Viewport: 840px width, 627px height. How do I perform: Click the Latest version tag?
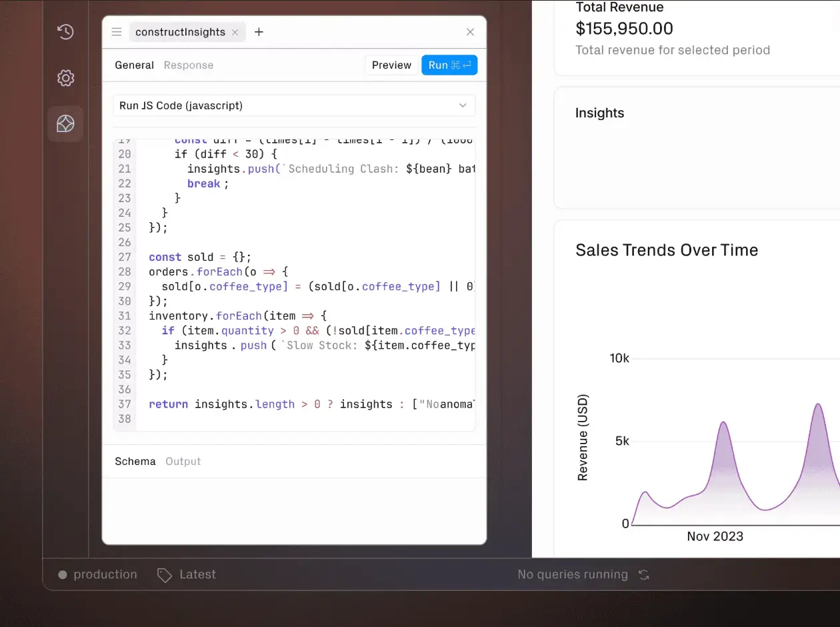(x=197, y=574)
